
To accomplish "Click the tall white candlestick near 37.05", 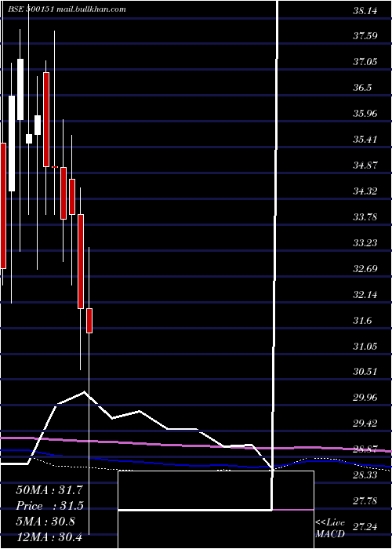I will point(20,89).
